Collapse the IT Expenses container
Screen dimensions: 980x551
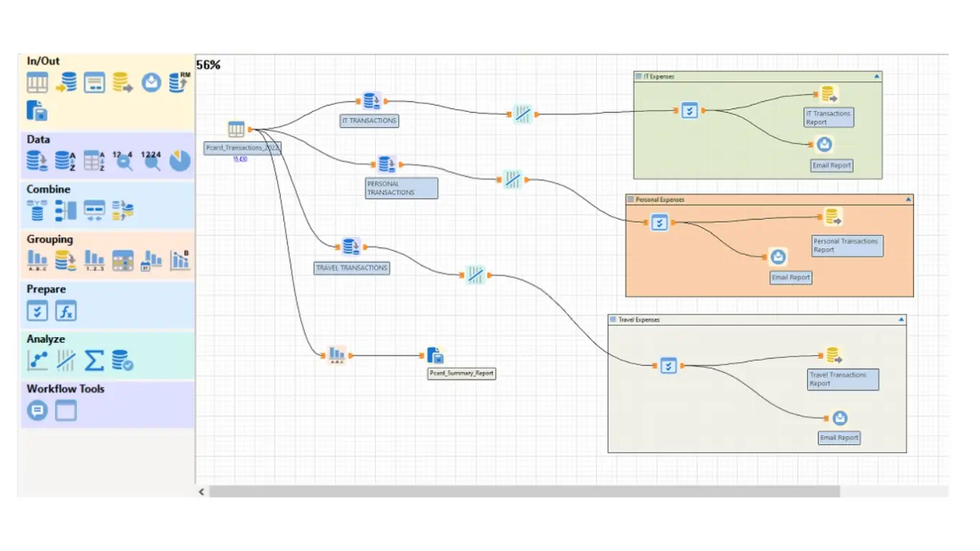click(876, 76)
